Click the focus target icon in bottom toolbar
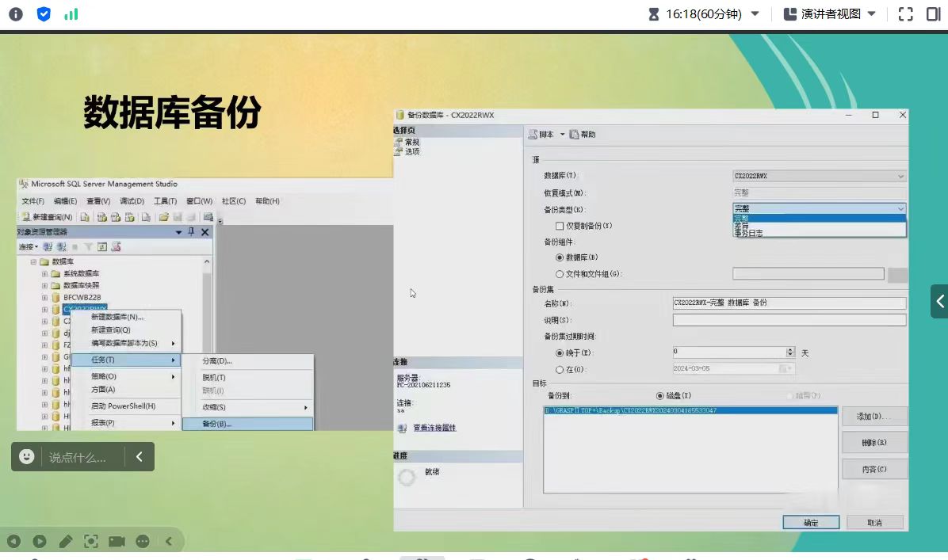The image size is (948, 560). 91,541
